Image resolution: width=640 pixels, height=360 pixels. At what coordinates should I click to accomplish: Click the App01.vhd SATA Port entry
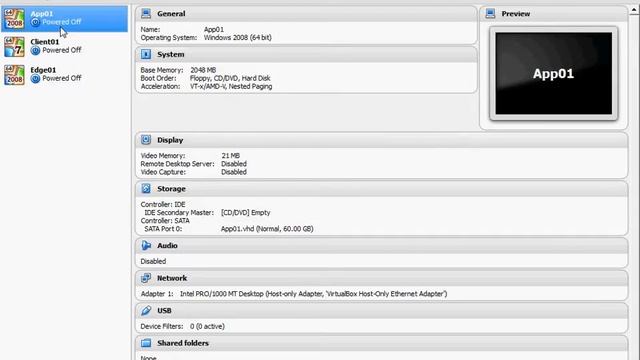[x=267, y=229]
